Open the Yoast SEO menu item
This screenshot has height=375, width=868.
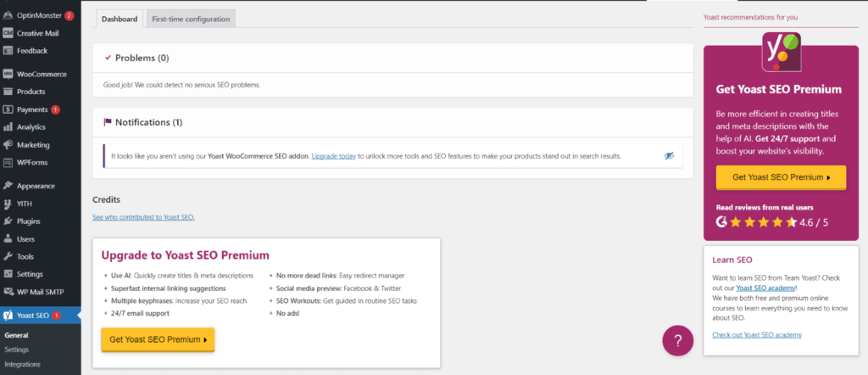point(41,316)
